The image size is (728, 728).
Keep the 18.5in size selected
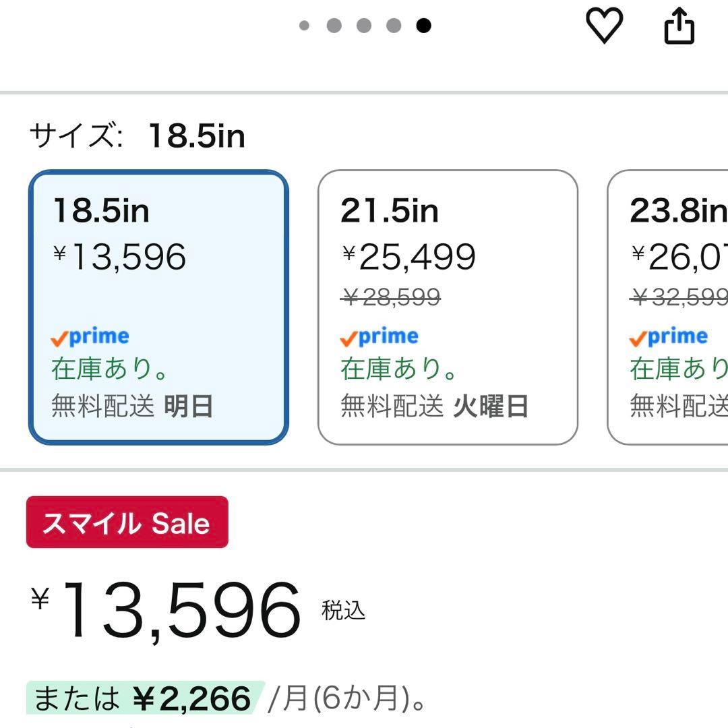tap(158, 307)
